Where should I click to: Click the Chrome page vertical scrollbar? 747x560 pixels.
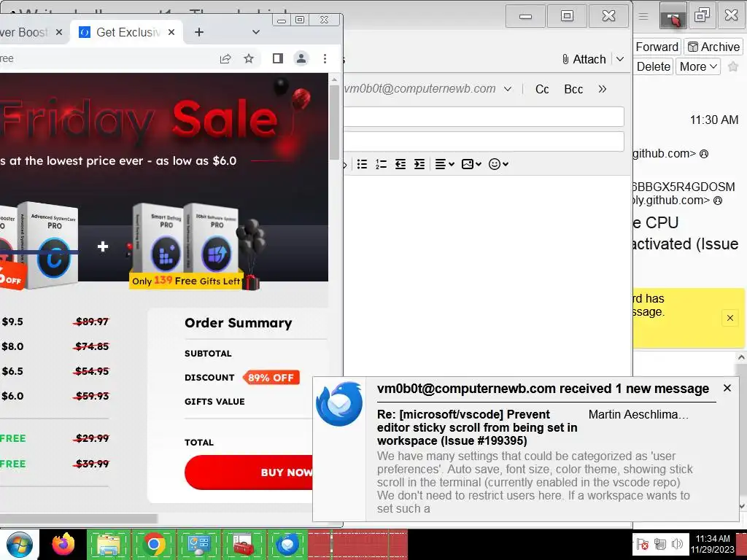(334, 124)
